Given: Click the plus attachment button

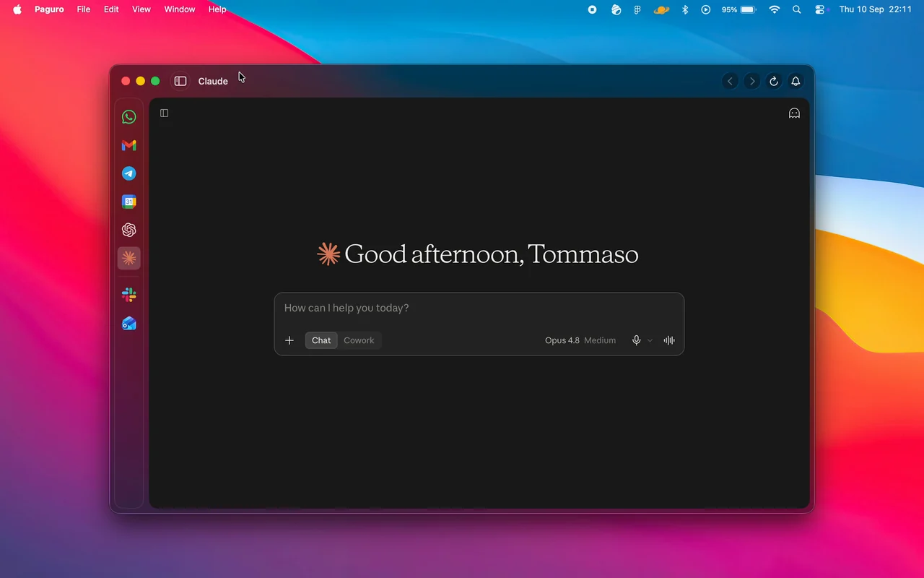Looking at the screenshot, I should tap(289, 340).
